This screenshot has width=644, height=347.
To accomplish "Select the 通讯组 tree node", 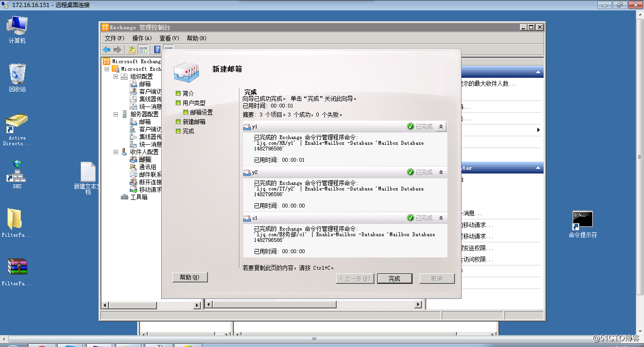I will point(148,167).
